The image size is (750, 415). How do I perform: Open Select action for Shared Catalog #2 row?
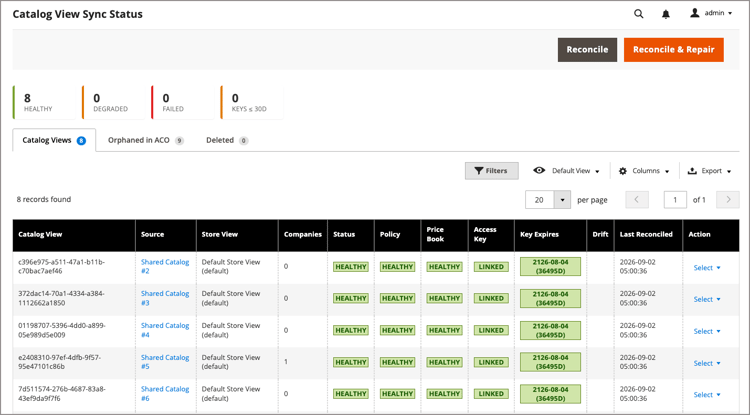click(x=707, y=268)
